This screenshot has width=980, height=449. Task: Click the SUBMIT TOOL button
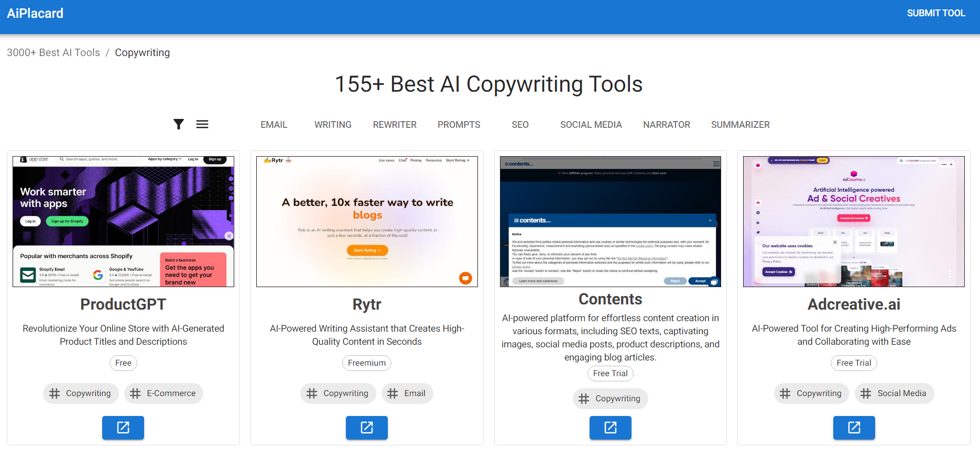point(936,13)
